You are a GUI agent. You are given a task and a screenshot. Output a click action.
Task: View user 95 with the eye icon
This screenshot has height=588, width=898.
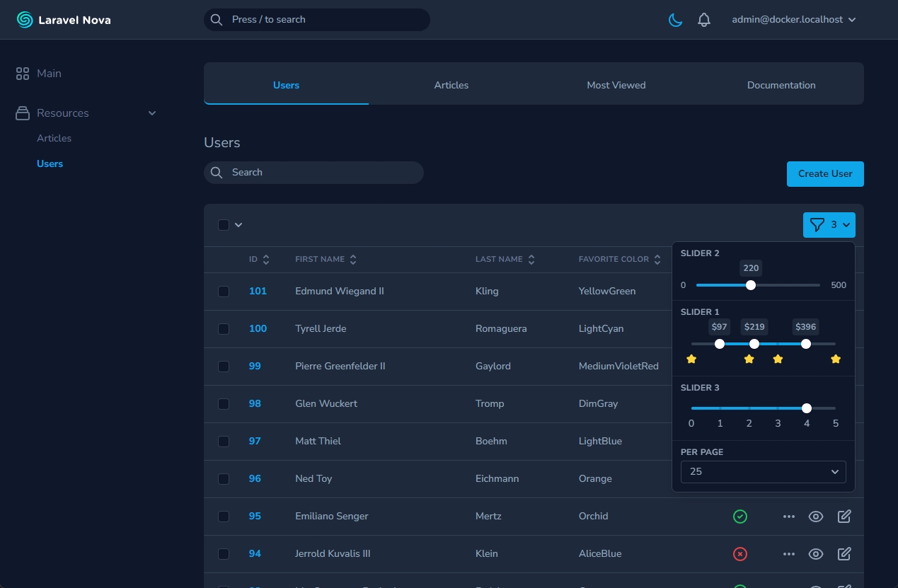[x=816, y=517]
